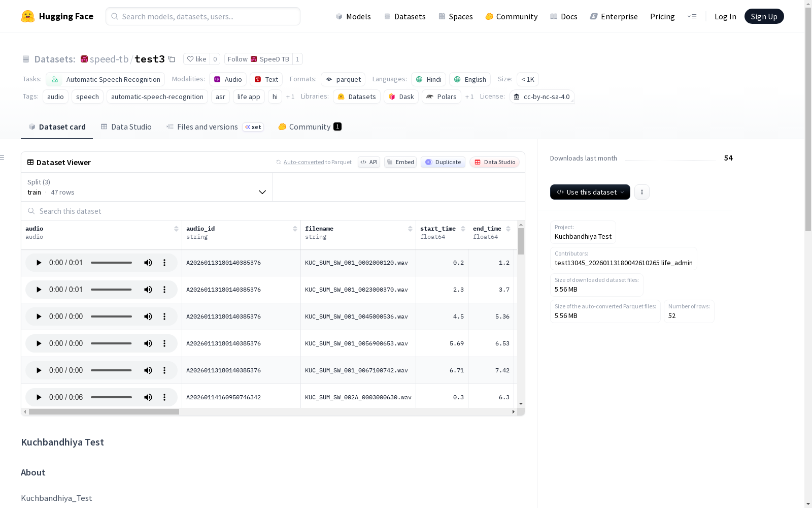Mute audio in KUC_SUM_SW_001_0056900653.wav row

tap(148, 343)
